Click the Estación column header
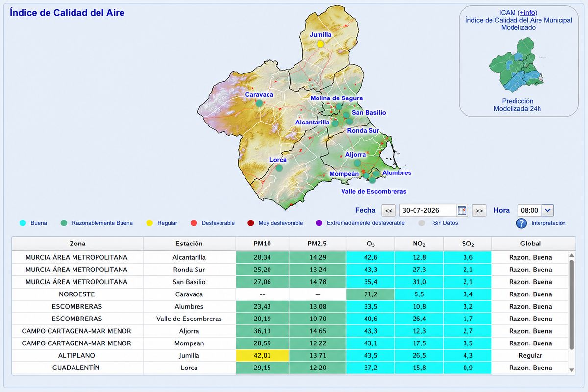 coord(189,244)
